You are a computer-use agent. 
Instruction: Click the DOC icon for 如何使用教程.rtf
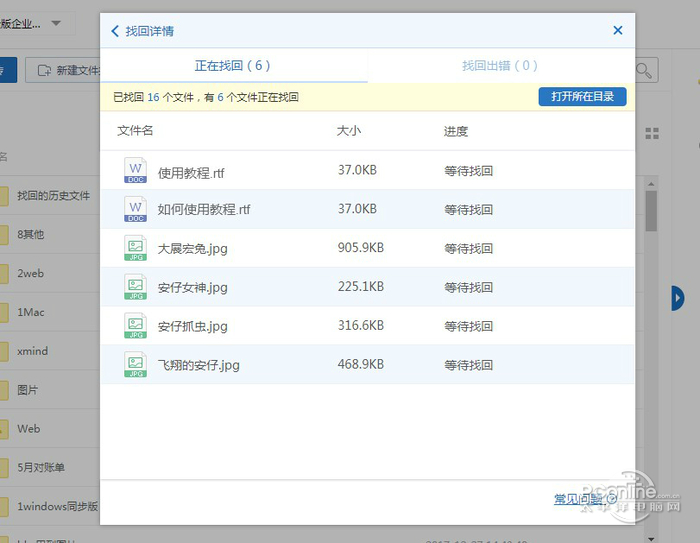[x=135, y=210]
